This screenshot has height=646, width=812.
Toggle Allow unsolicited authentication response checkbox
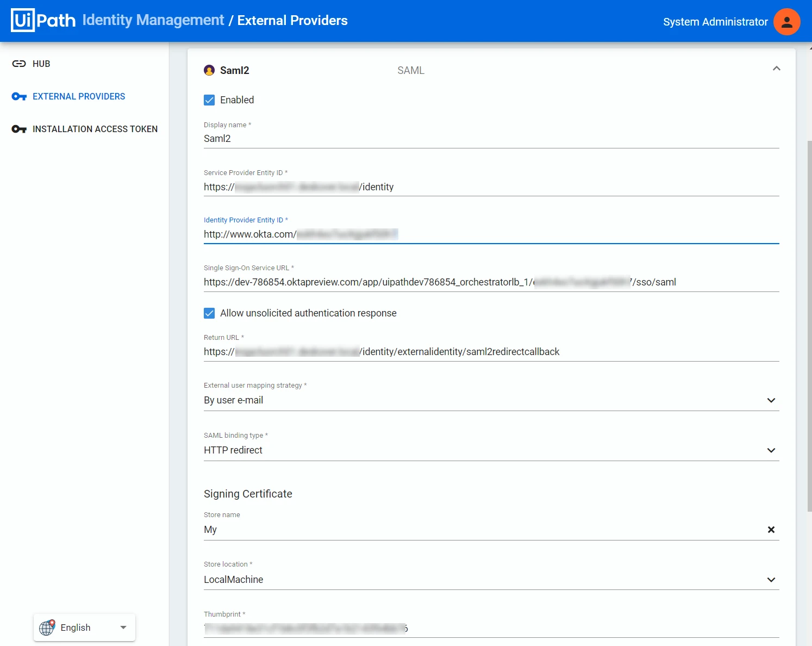[209, 313]
